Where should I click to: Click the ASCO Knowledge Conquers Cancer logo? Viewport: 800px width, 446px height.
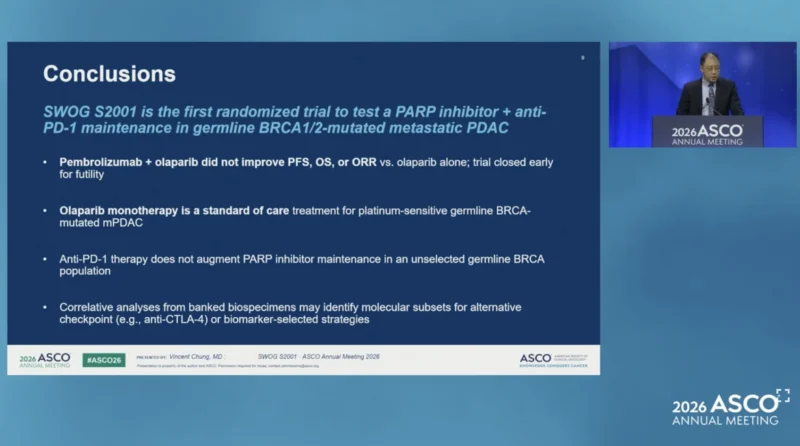point(554,360)
